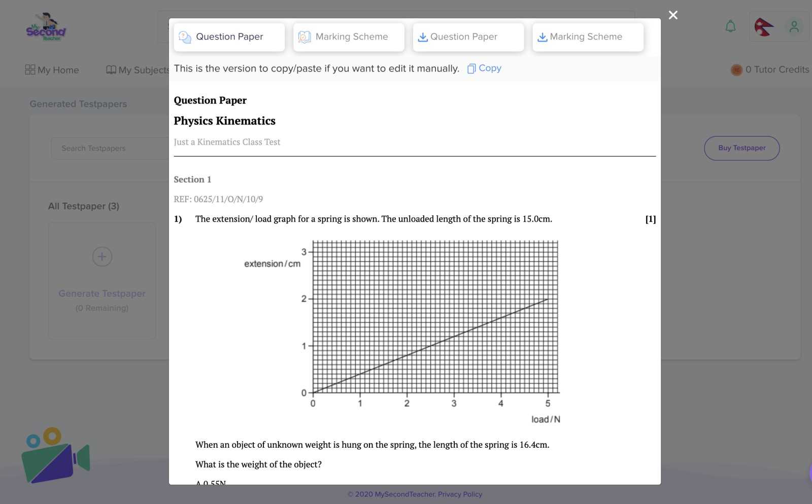812x504 pixels.
Task: Click the [1] marks indicator
Action: (x=650, y=219)
